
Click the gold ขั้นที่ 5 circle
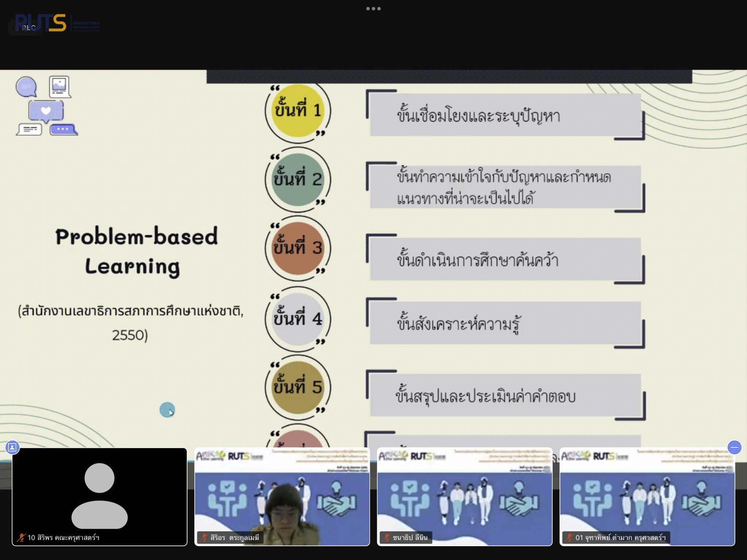coord(298,387)
